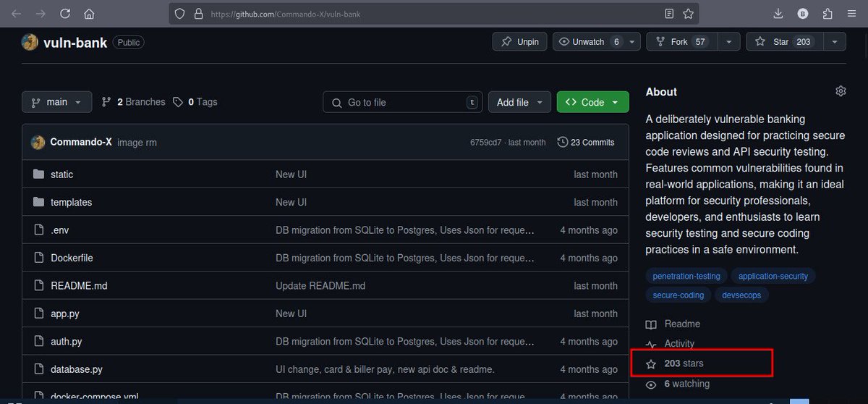Screen dimensions: 868x404
Task: Open the browser downloads icon
Action: pos(778,14)
